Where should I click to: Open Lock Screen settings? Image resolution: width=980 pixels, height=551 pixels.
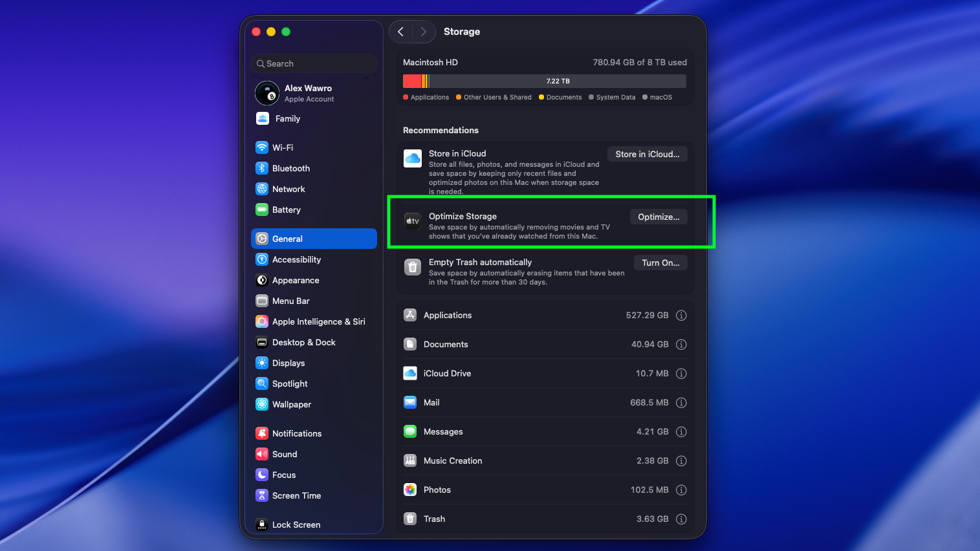[314, 524]
